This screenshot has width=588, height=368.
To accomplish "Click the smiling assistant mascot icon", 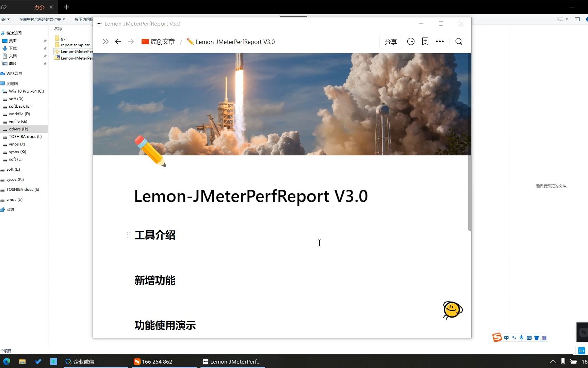I will (x=453, y=310).
